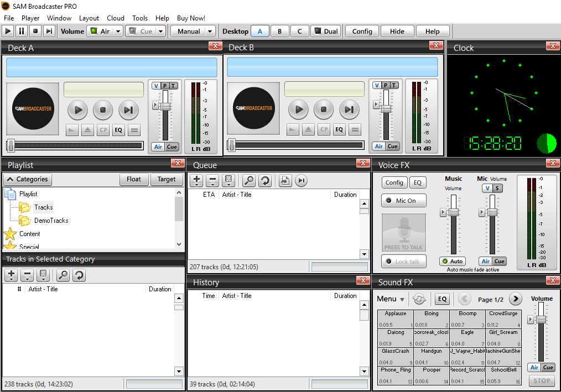
Task: Open the Tools menu
Action: click(x=140, y=18)
